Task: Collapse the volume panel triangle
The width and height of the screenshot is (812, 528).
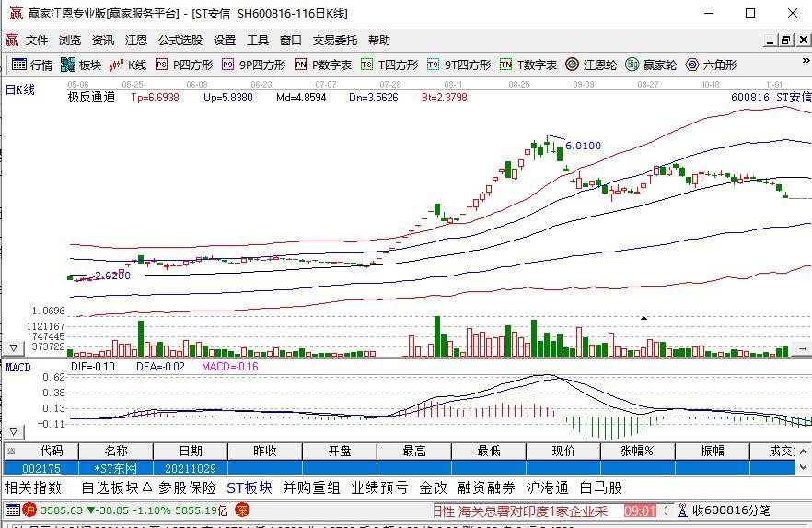Action: (14, 348)
